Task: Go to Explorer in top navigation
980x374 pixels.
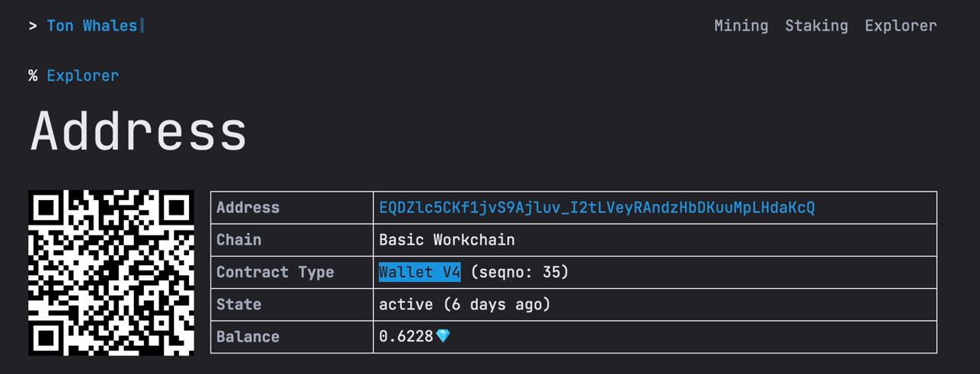Action: pyautogui.click(x=900, y=26)
